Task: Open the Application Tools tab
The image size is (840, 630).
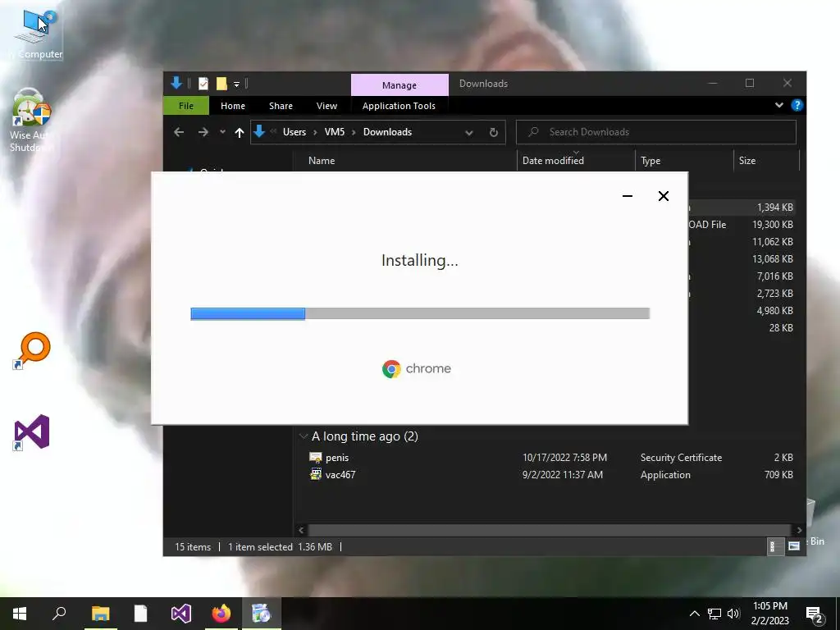Action: [x=399, y=106]
